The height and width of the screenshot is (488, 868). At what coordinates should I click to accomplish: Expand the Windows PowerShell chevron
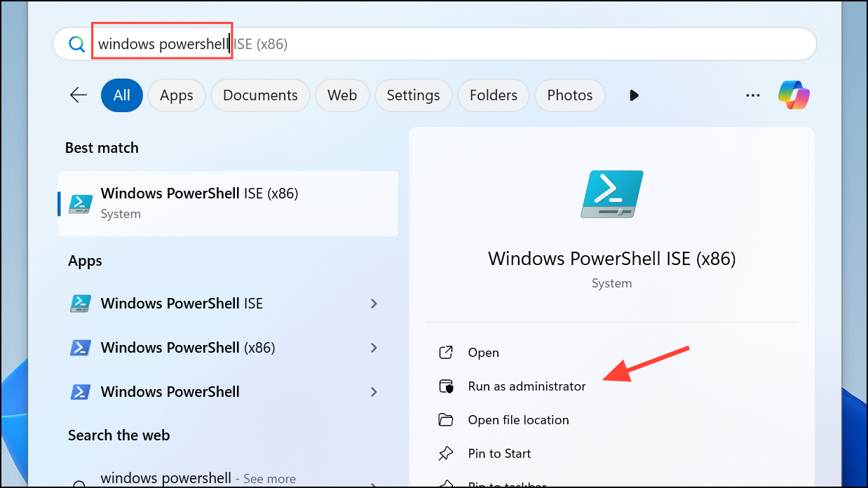point(374,392)
